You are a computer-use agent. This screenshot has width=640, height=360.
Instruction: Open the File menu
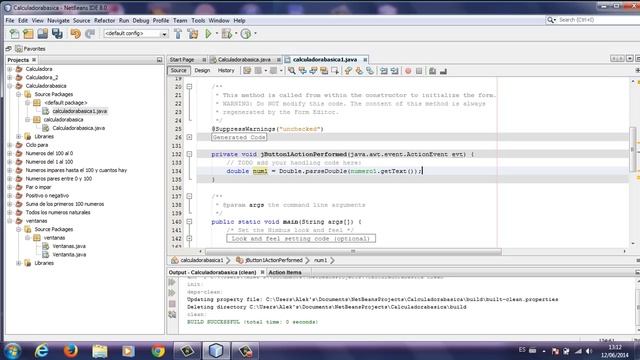click(10, 20)
